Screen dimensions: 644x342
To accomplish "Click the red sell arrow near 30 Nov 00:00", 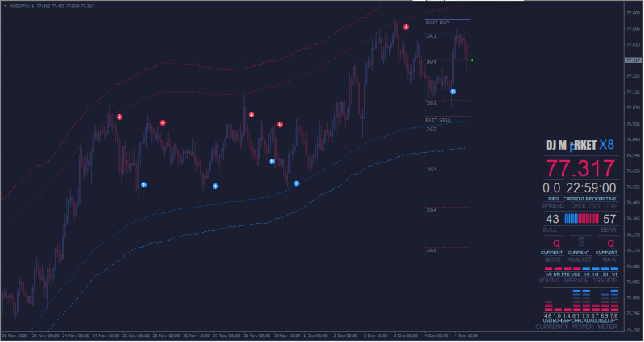I will pyautogui.click(x=251, y=115).
